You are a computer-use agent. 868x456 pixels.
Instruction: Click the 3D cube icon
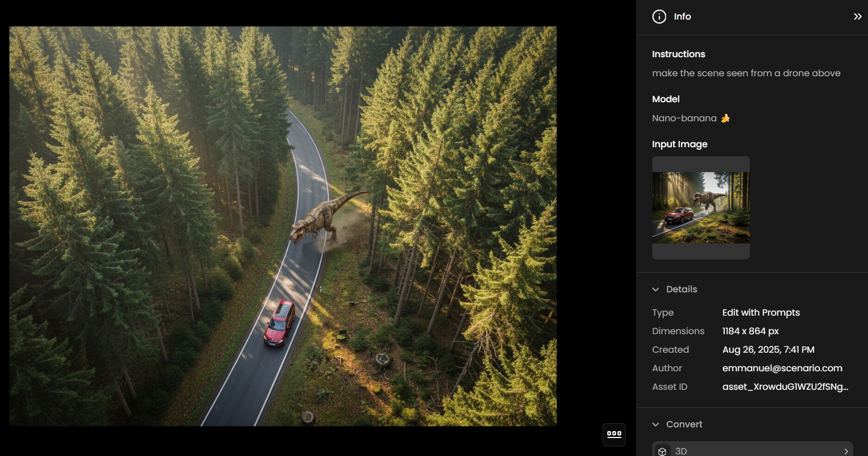coord(662,451)
